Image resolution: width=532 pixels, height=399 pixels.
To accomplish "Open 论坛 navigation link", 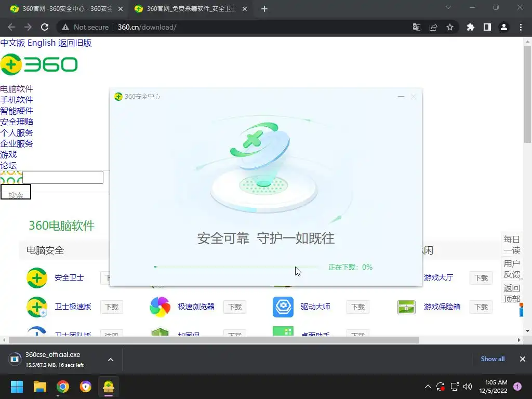I will point(8,166).
